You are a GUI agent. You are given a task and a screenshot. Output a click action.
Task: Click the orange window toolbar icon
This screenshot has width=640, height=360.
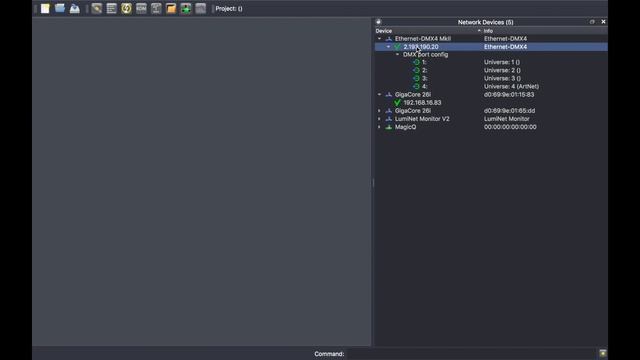171,9
